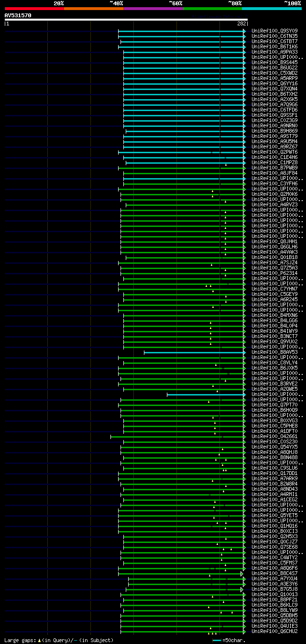Select the UniRef100_O42661 label

(x=274, y=436)
